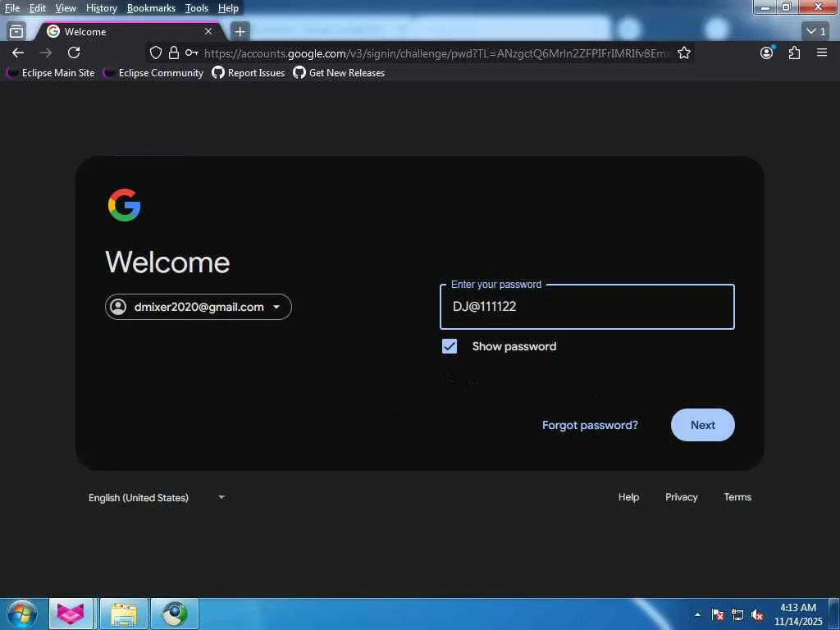Open the Tools menu
The height and width of the screenshot is (630, 840).
click(x=197, y=8)
